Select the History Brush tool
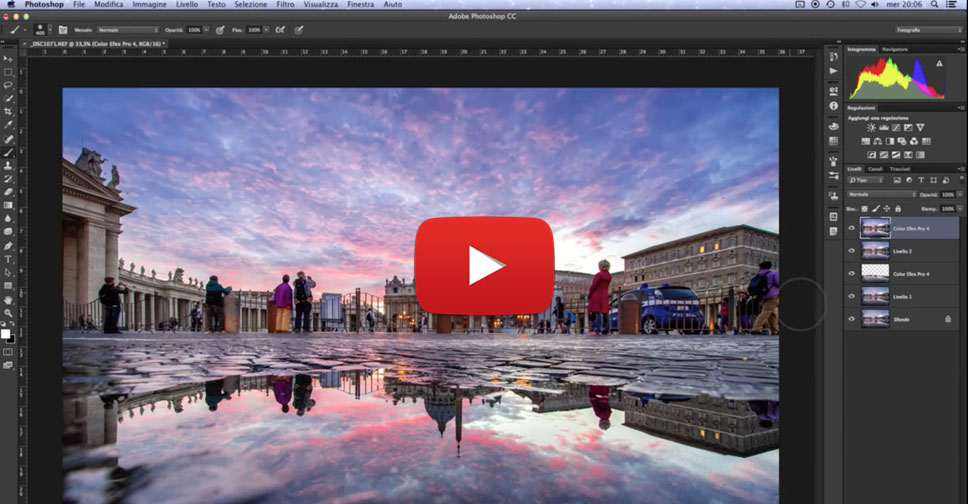This screenshot has width=968, height=504. coord(8,179)
